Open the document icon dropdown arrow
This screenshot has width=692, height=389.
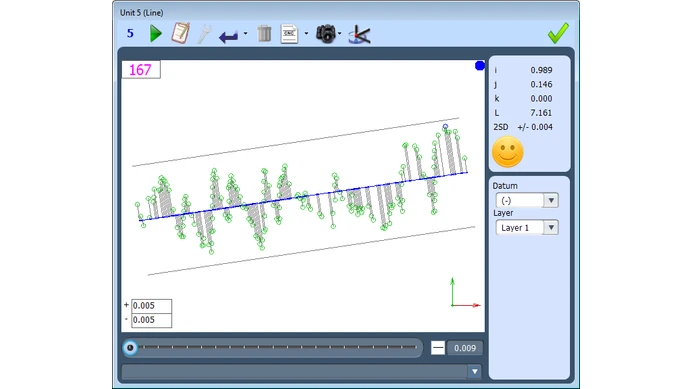pyautogui.click(x=306, y=34)
